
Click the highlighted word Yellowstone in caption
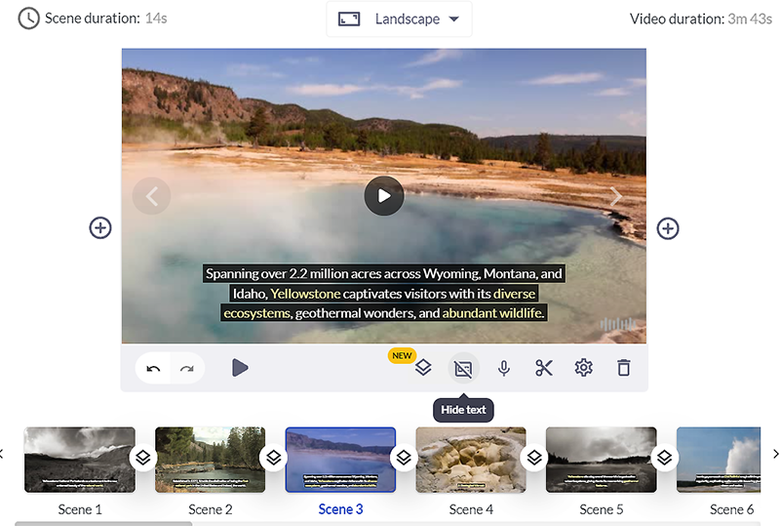[305, 294]
